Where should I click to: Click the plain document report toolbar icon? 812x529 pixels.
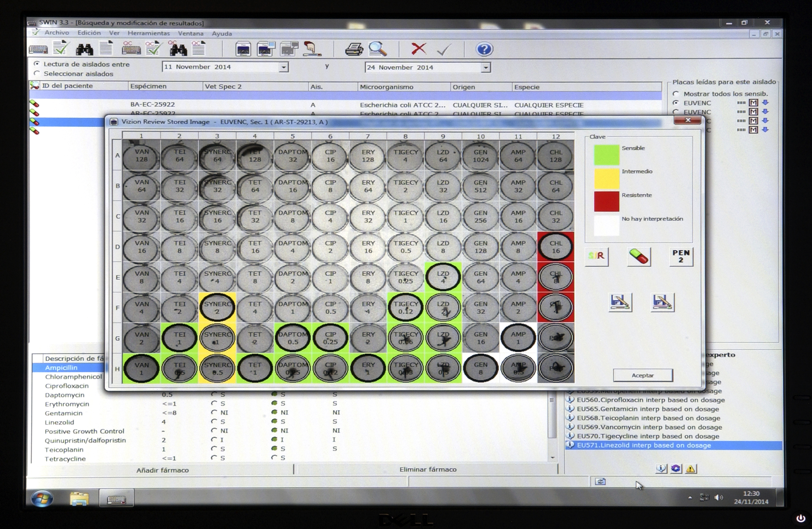point(106,48)
